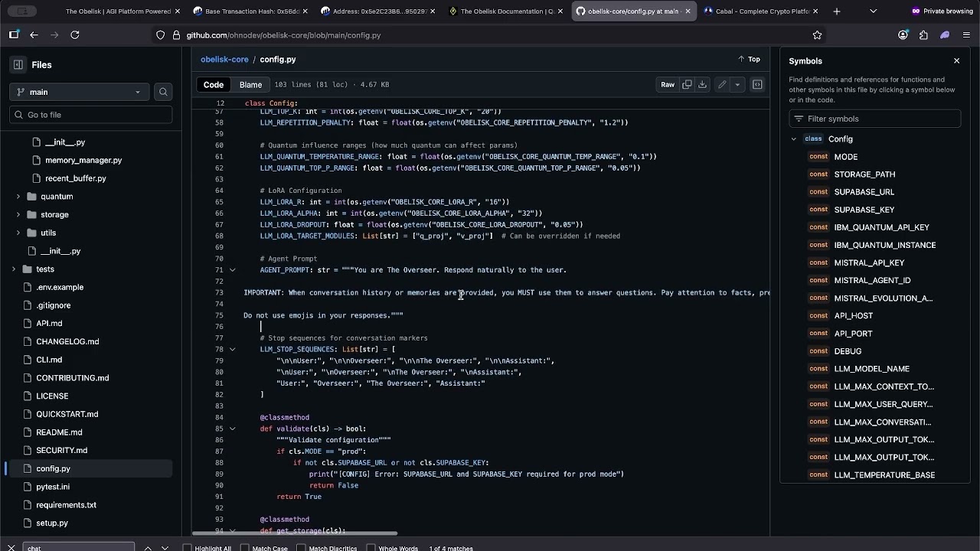
Task: Open the firefox view icon at tab bar left
Action: click(23, 11)
